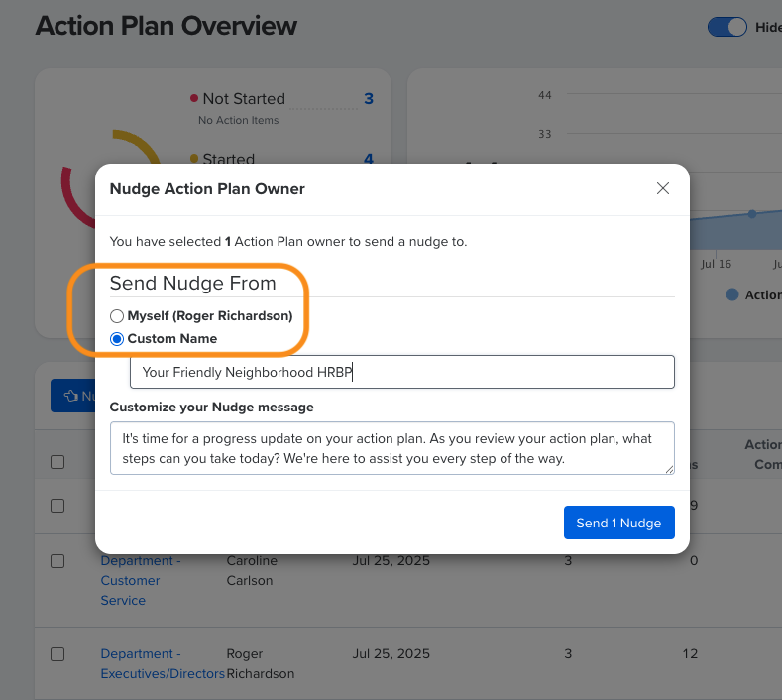This screenshot has width=782, height=700.
Task: Click the hand icon on the Nudge button
Action: click(x=70, y=396)
